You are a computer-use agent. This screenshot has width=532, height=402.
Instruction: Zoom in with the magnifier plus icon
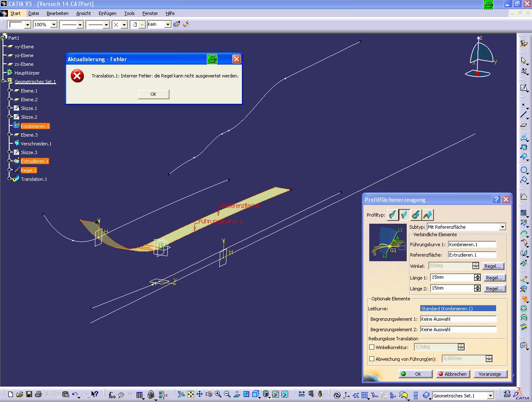pos(218,394)
